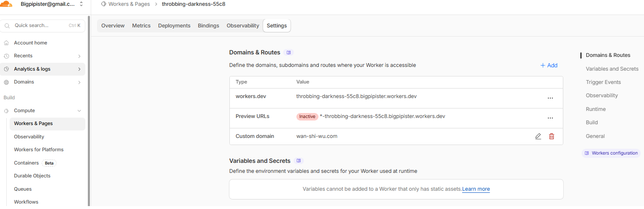The width and height of the screenshot is (644, 209).
Task: Open Variables and Secrets documentation icon
Action: click(x=298, y=161)
